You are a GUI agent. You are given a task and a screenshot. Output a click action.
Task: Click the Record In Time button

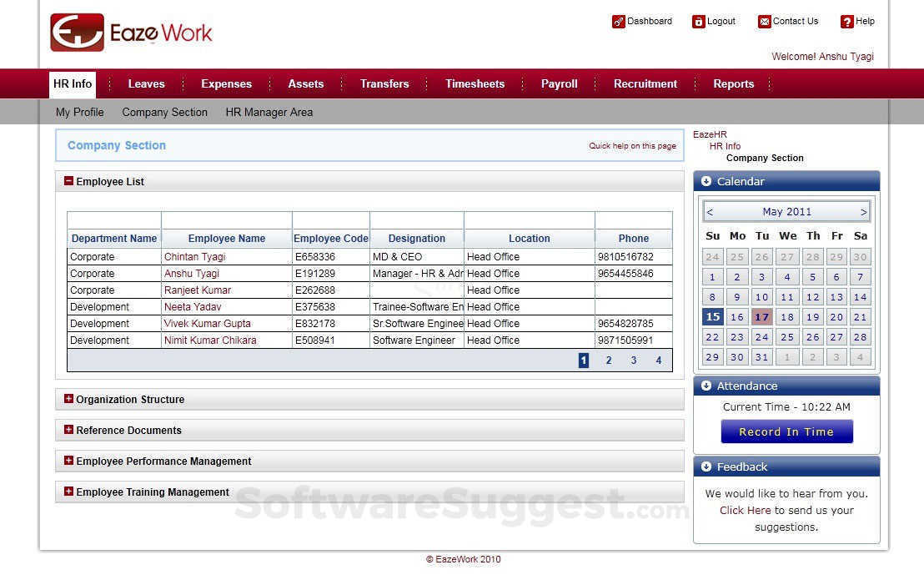coord(786,431)
